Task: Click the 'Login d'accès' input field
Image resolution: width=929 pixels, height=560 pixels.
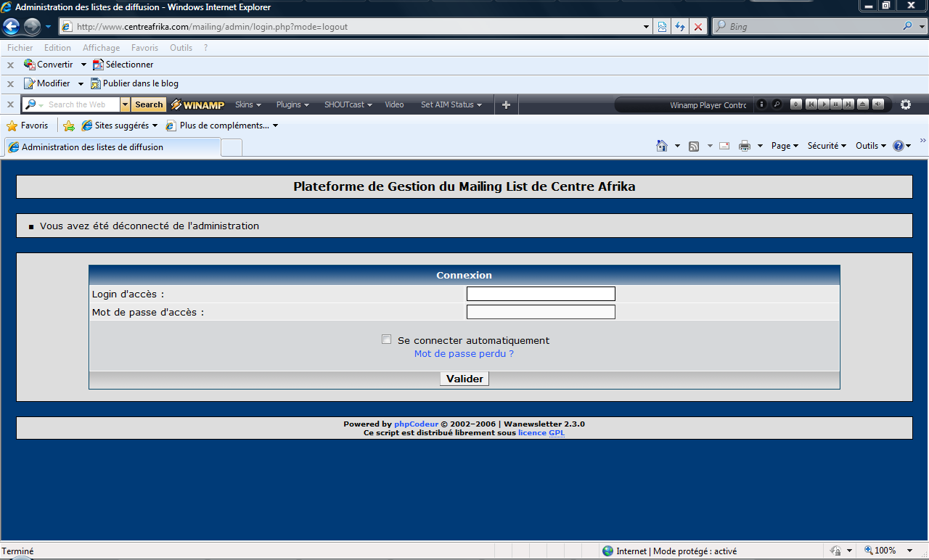Action: [541, 294]
